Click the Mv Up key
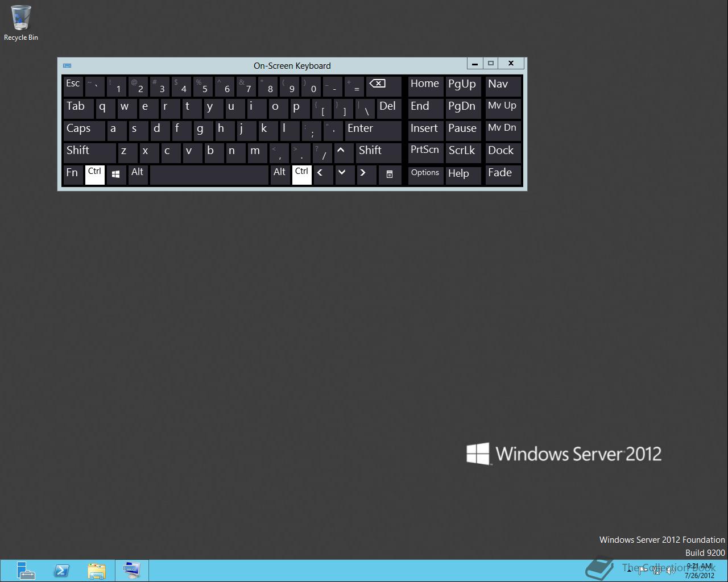The width and height of the screenshot is (728, 582). click(x=503, y=108)
